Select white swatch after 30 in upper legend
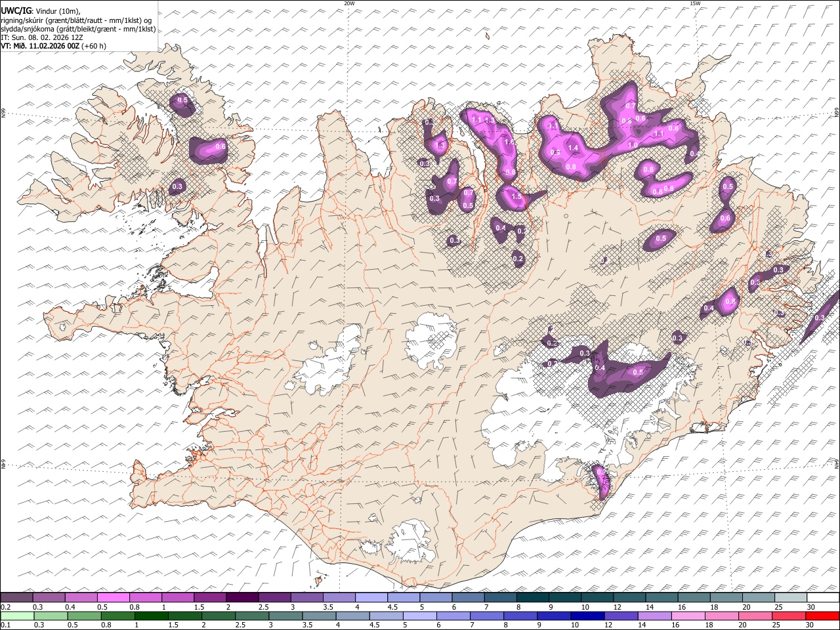 [823, 598]
